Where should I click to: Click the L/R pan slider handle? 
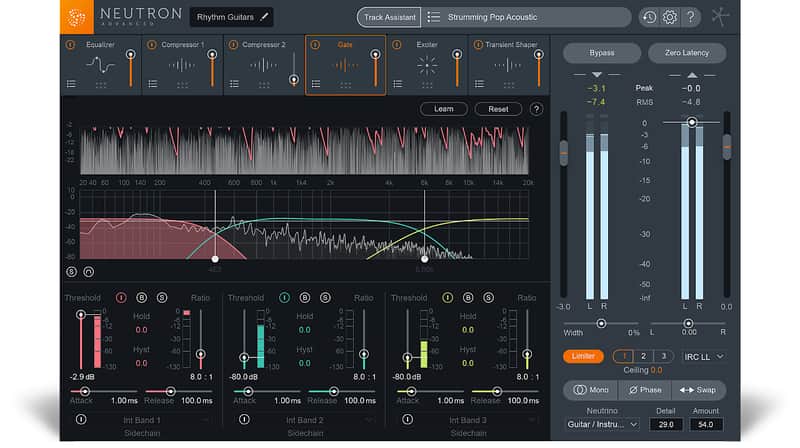coord(688,323)
